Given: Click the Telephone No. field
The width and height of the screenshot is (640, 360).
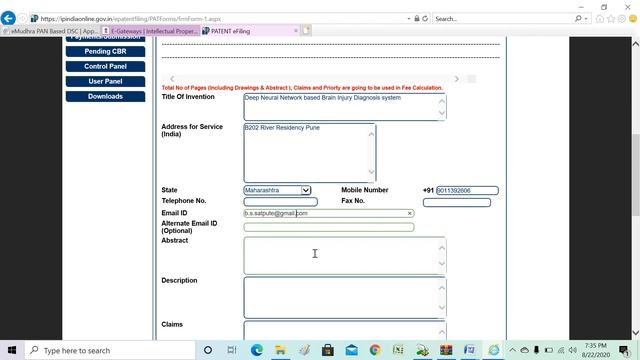Looking at the screenshot, I should 280,202.
